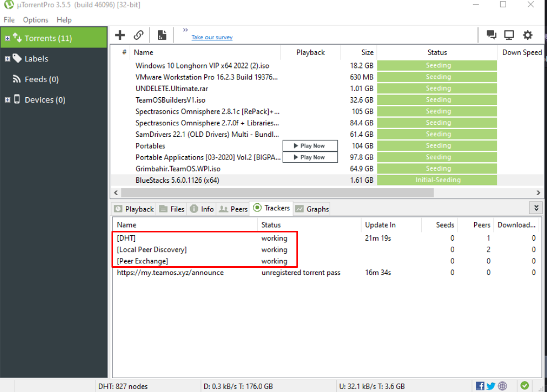Click the Feeds RSS icon

(x=17, y=79)
